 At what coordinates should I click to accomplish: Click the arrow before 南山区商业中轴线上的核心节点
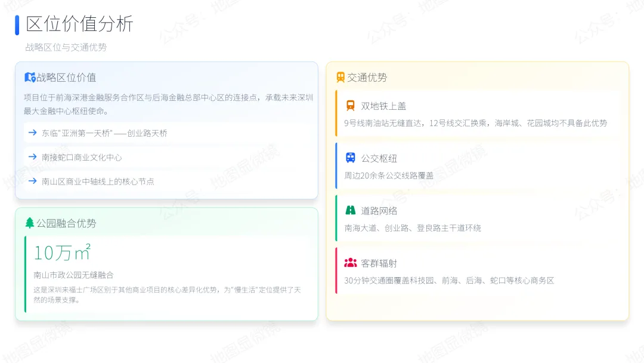pos(33,181)
